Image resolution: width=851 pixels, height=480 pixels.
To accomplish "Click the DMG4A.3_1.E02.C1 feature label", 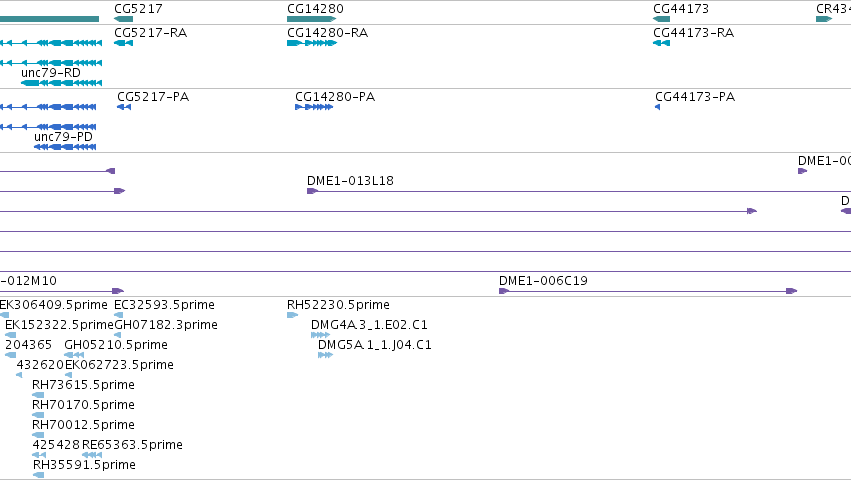I will pyautogui.click(x=369, y=325).
